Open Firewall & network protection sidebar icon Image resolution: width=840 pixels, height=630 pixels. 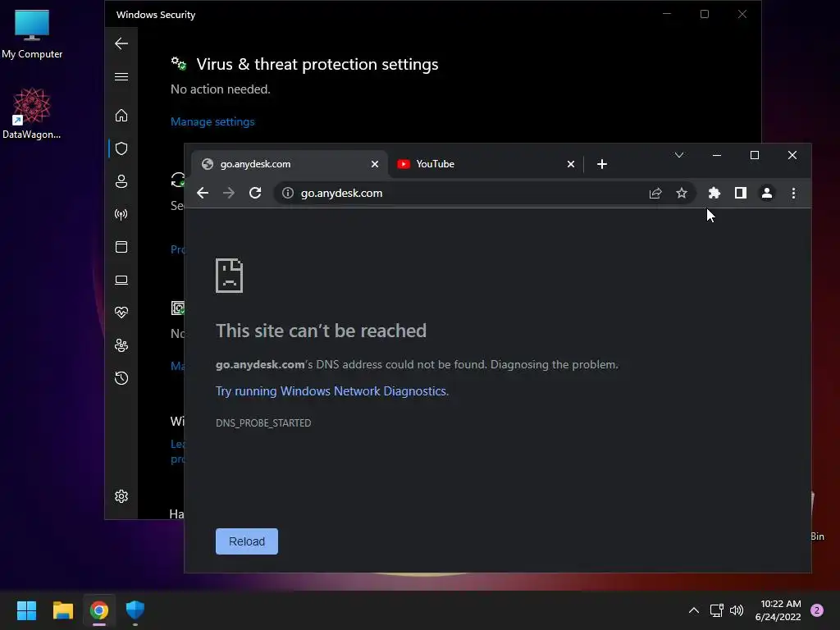click(121, 214)
